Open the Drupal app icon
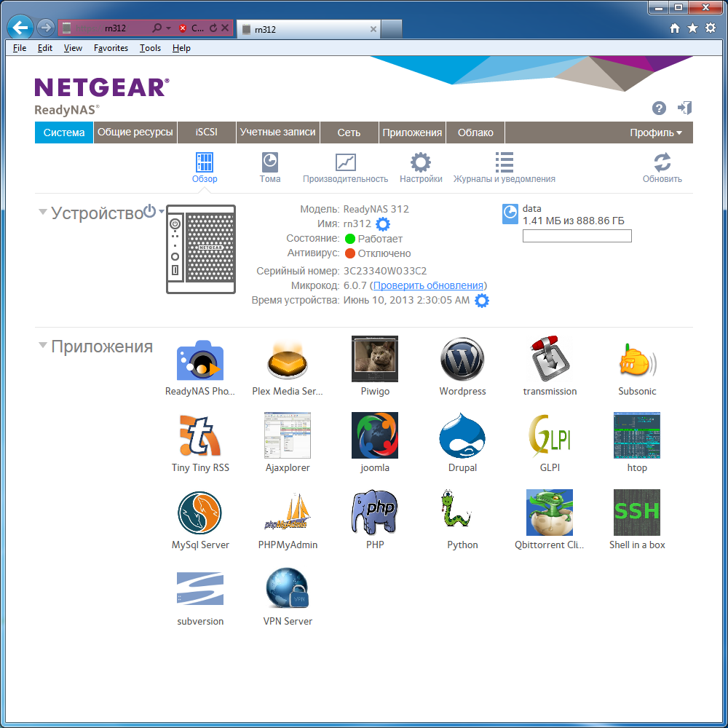The width and height of the screenshot is (728, 728). pyautogui.click(x=462, y=435)
